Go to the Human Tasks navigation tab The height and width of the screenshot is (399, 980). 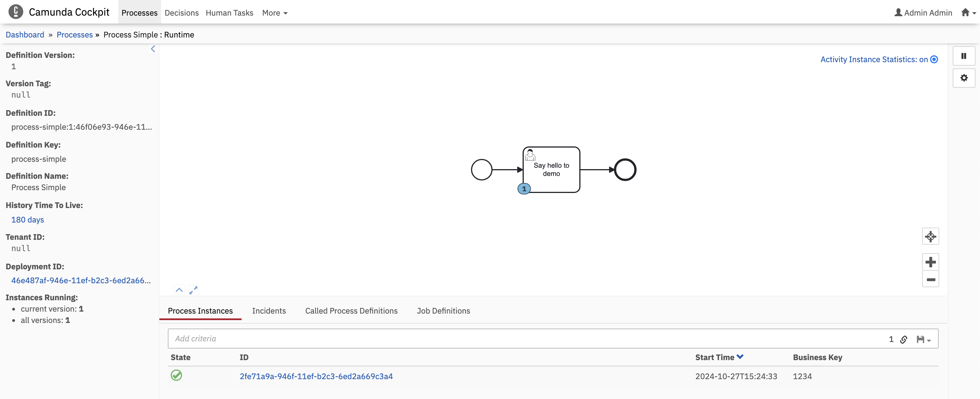(x=229, y=13)
